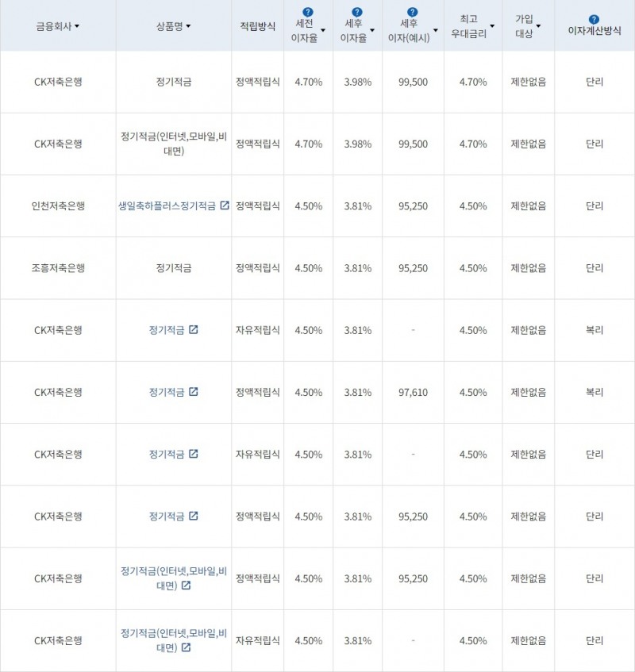Click the 세후이자율 sort arrow

(373, 30)
